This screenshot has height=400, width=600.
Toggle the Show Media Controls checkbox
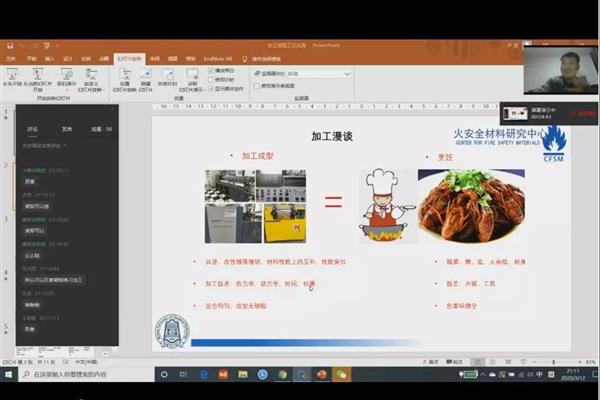tap(210, 87)
